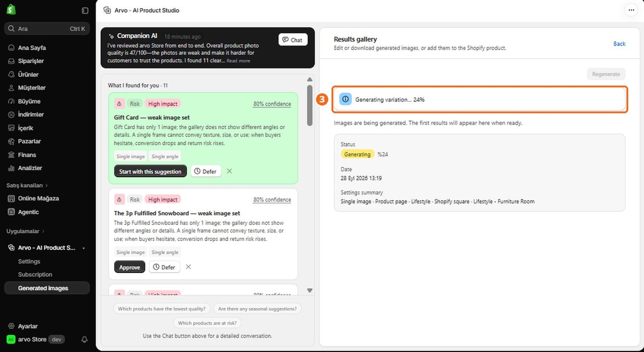This screenshot has width=644, height=352.
Task: Click the Müşteriler customers icon
Action: [11, 88]
